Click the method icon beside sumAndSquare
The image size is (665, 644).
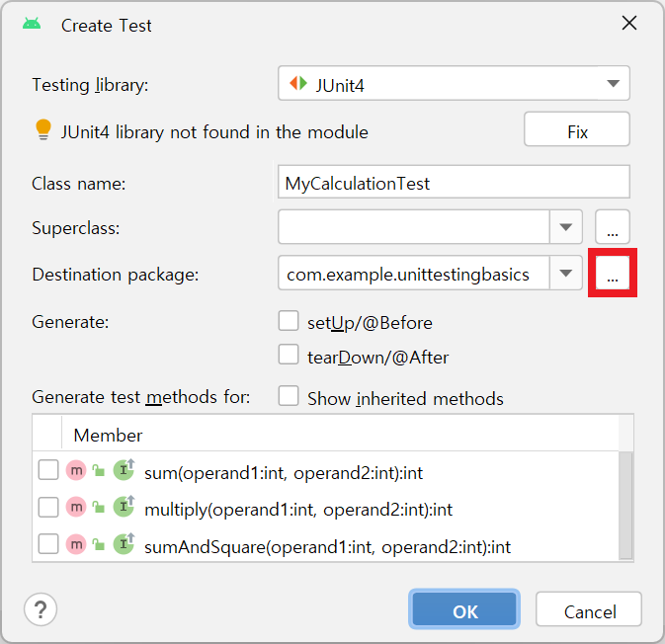[x=76, y=544]
